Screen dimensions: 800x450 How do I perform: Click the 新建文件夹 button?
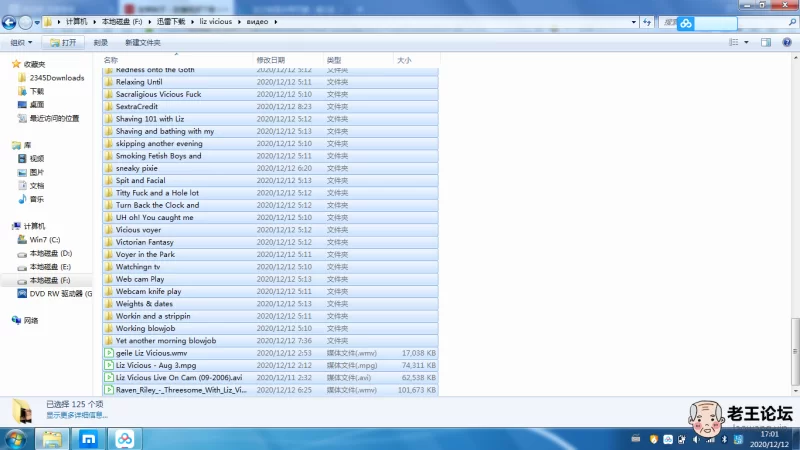pyautogui.click(x=143, y=42)
